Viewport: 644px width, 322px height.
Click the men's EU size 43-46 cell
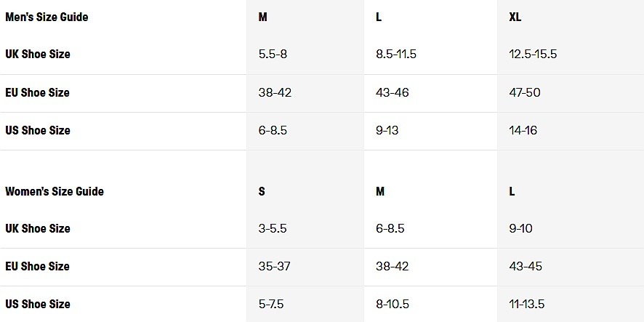[393, 92]
